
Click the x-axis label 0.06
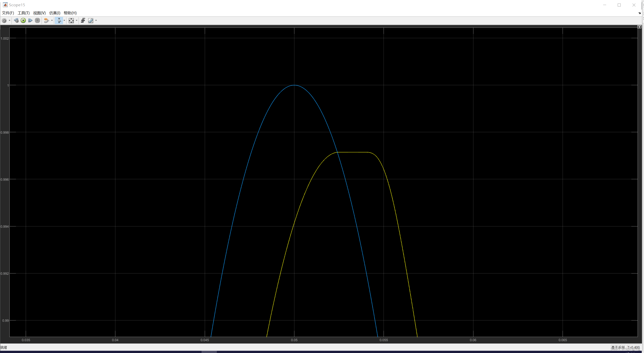(473, 340)
